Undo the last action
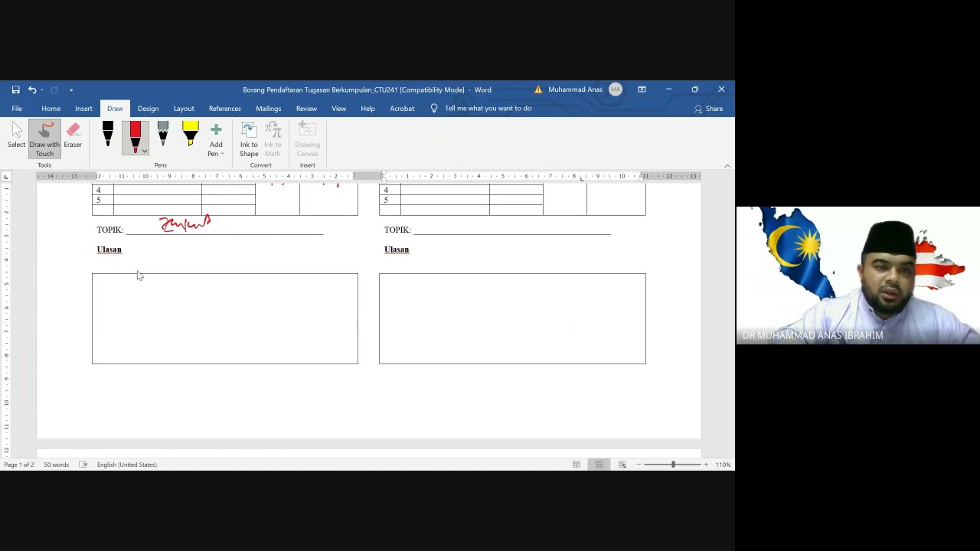This screenshot has width=980, height=551. pos(31,90)
